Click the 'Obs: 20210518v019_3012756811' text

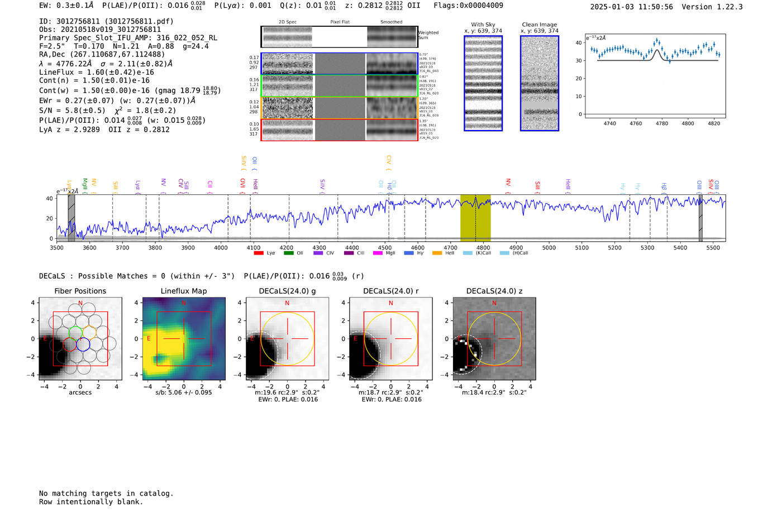tap(100, 30)
